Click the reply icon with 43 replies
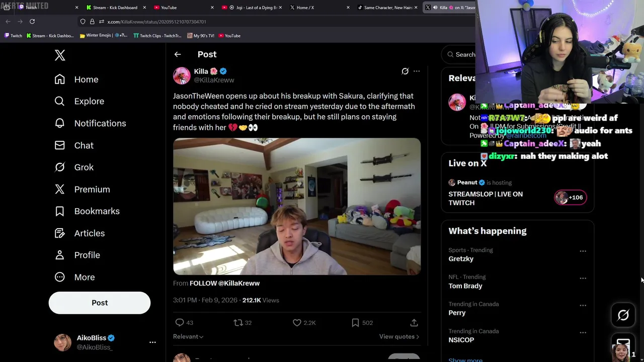Image resolution: width=644 pixels, height=362 pixels. (180, 323)
